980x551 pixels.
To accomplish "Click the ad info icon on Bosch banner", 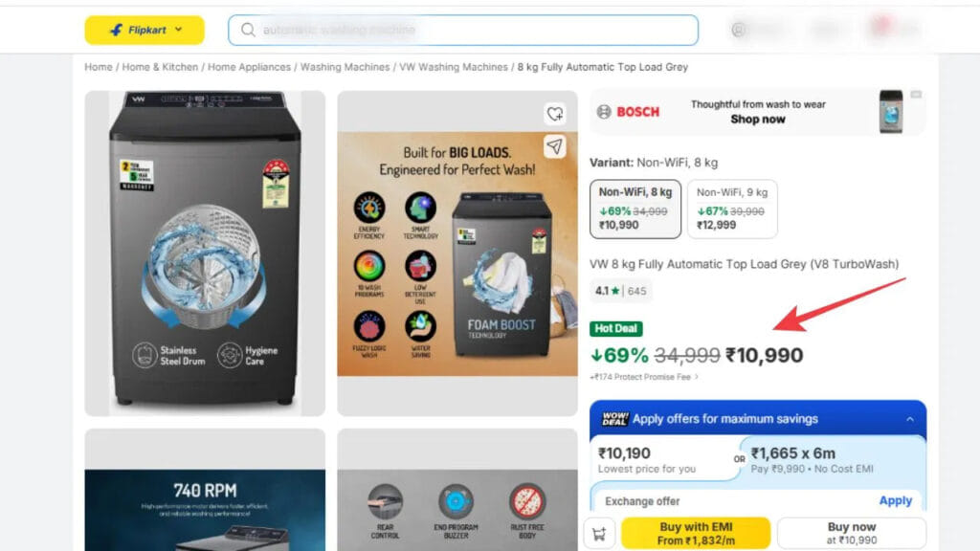I will 916,95.
